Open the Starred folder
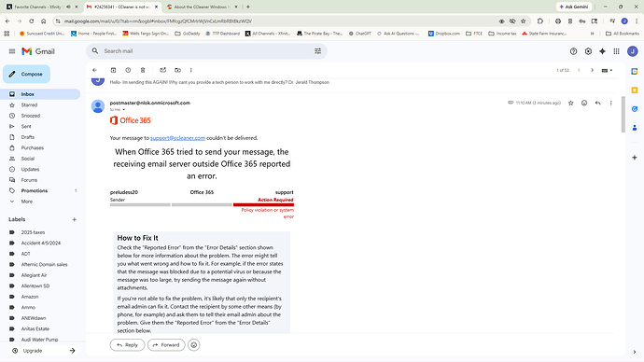The width and height of the screenshot is (644, 362). [x=29, y=105]
